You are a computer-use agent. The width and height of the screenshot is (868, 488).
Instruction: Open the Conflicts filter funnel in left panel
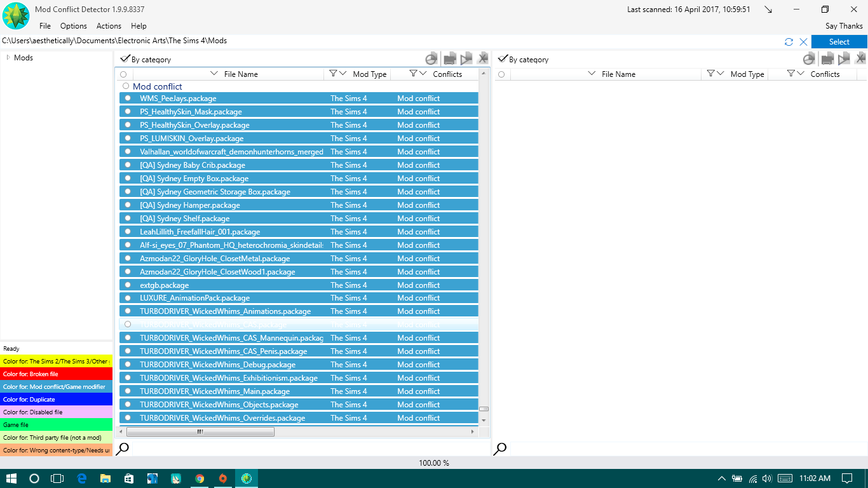(x=413, y=74)
